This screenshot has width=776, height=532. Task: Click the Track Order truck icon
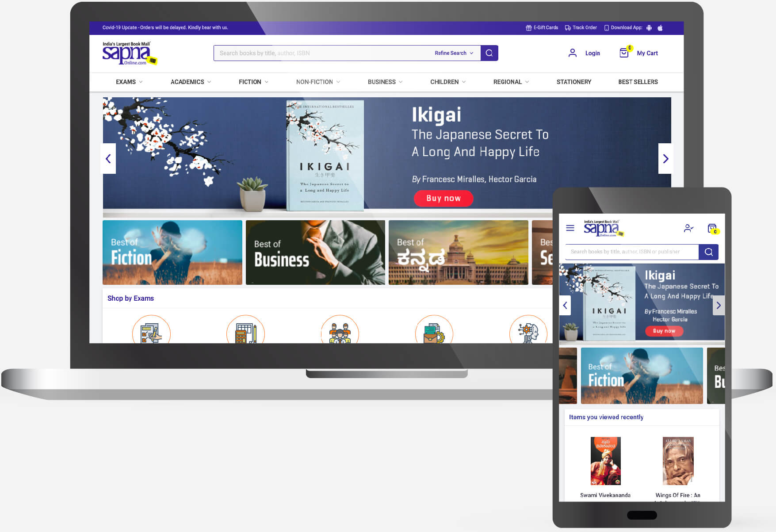click(568, 28)
